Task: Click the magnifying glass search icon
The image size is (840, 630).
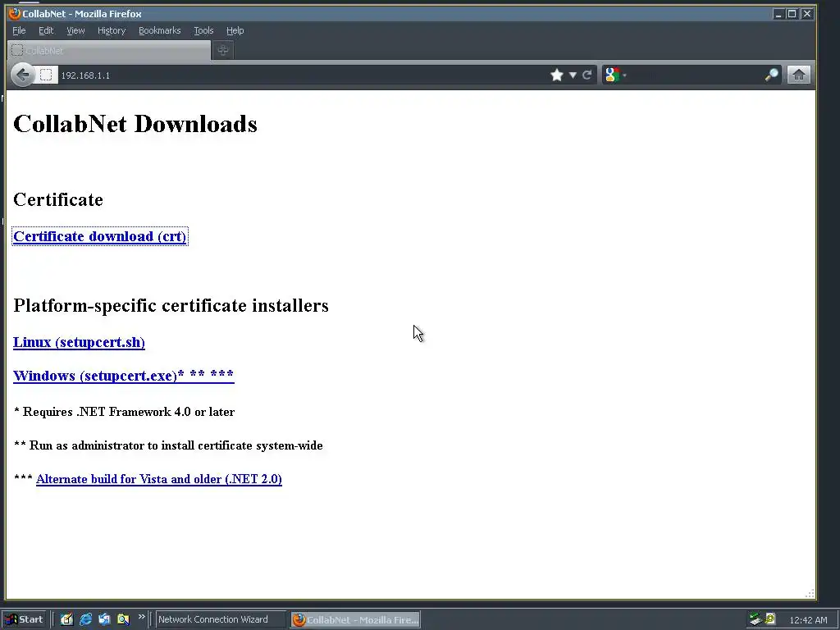Action: 771,75
